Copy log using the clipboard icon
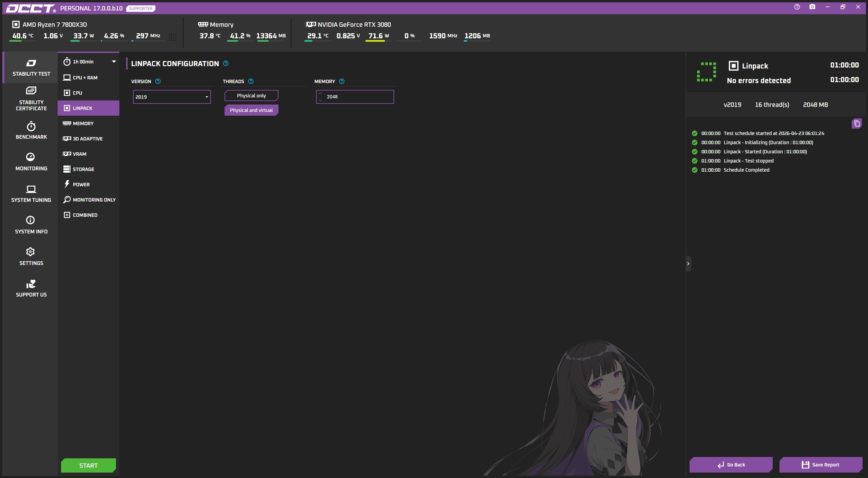The height and width of the screenshot is (478, 868). pyautogui.click(x=856, y=123)
